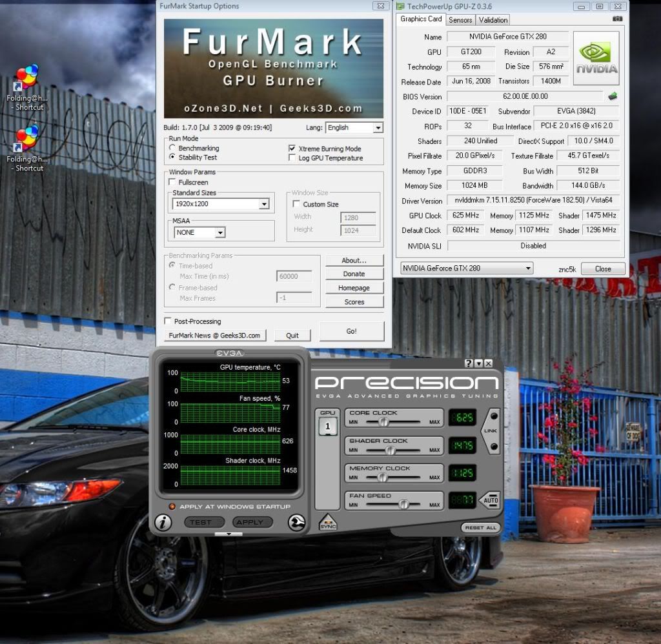
Task: Click the Max Time 60000 field
Action: coord(294,276)
